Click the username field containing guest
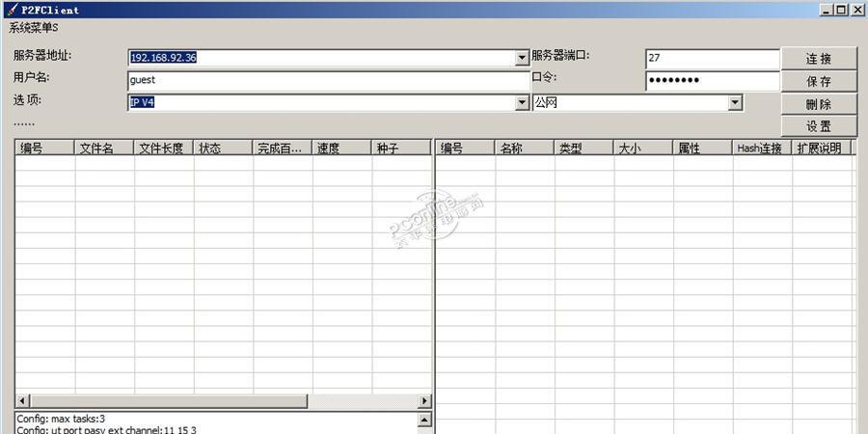Viewport: 868px width, 434px height. click(x=329, y=80)
